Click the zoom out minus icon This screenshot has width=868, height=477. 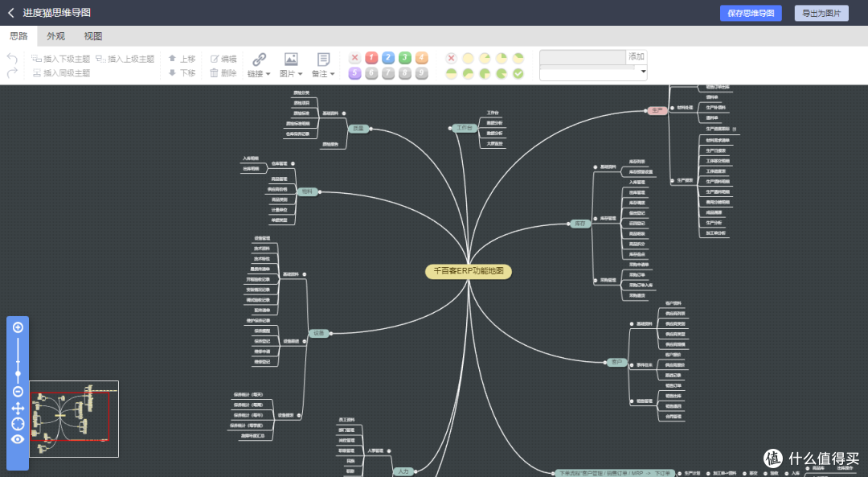click(18, 392)
